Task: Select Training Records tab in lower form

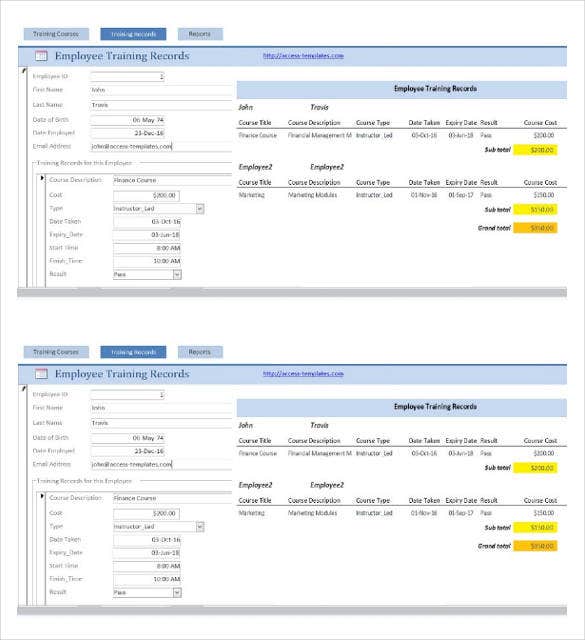Action: click(133, 352)
